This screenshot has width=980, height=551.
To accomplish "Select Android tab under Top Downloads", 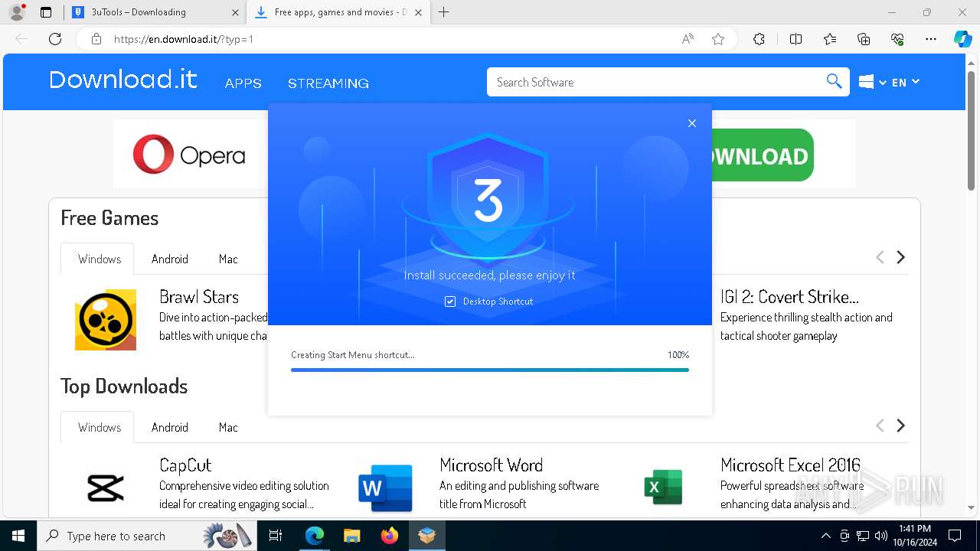I will coord(170,427).
